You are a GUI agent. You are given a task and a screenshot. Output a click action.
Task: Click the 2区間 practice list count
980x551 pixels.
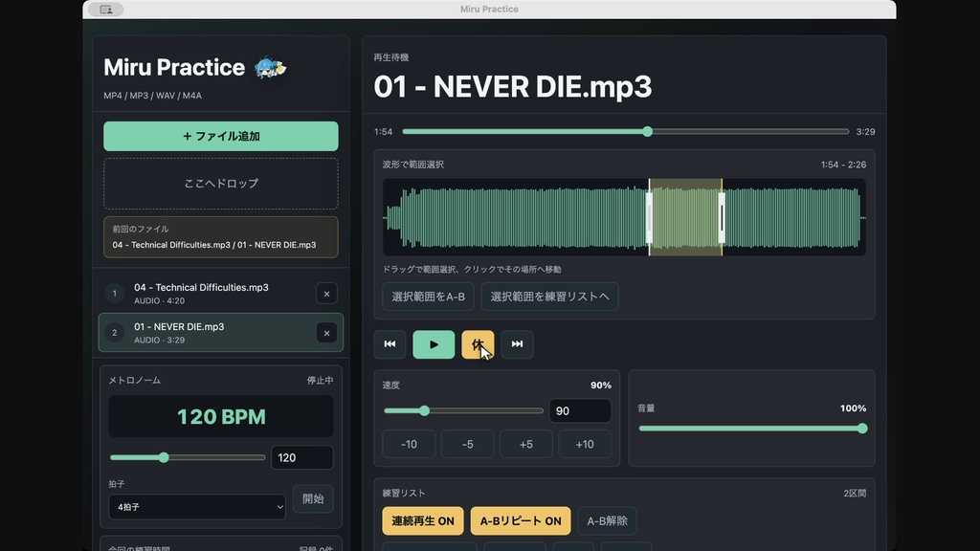[855, 494]
